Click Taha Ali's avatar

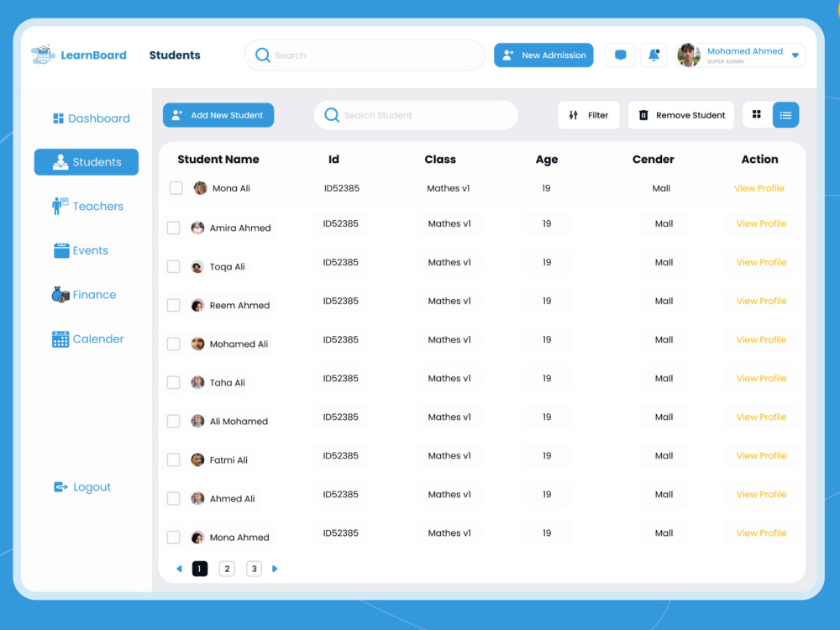(197, 382)
